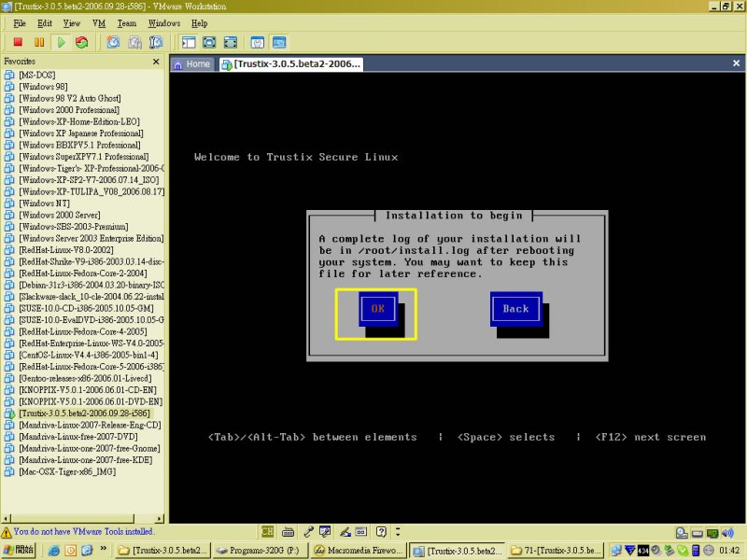Toggle the Favorites sidebar visibility icon

[189, 42]
